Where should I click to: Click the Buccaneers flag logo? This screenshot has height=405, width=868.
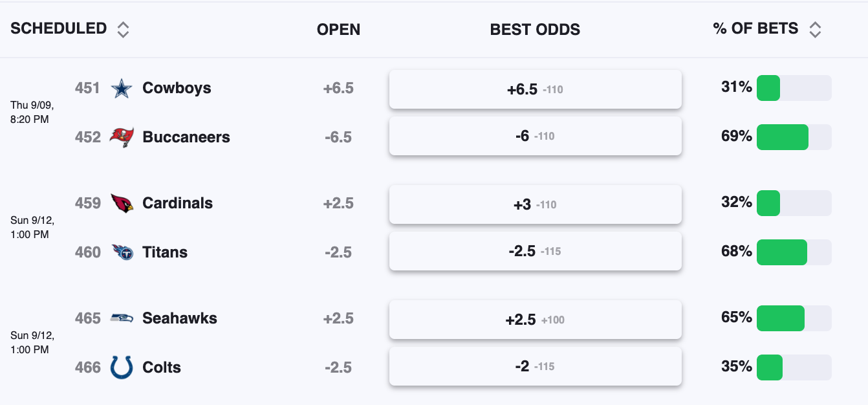coord(122,137)
